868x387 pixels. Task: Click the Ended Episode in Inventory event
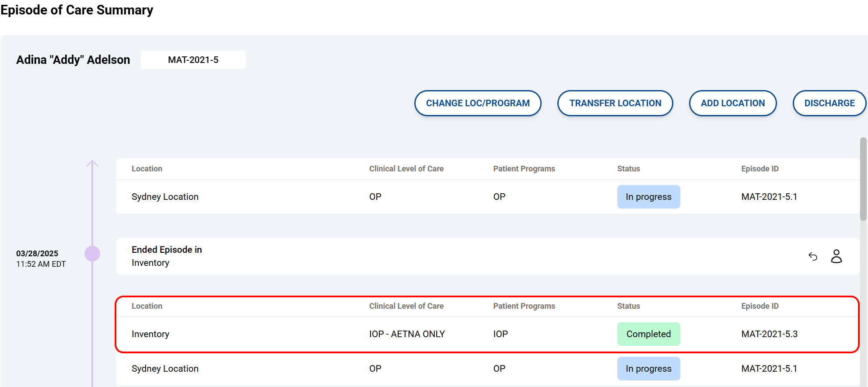[x=167, y=256]
